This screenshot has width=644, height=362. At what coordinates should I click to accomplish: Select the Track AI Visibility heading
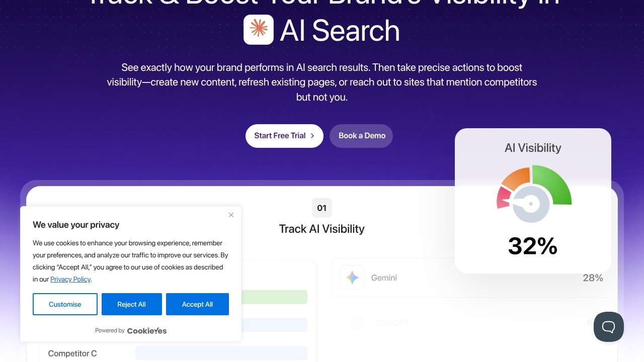tap(321, 229)
